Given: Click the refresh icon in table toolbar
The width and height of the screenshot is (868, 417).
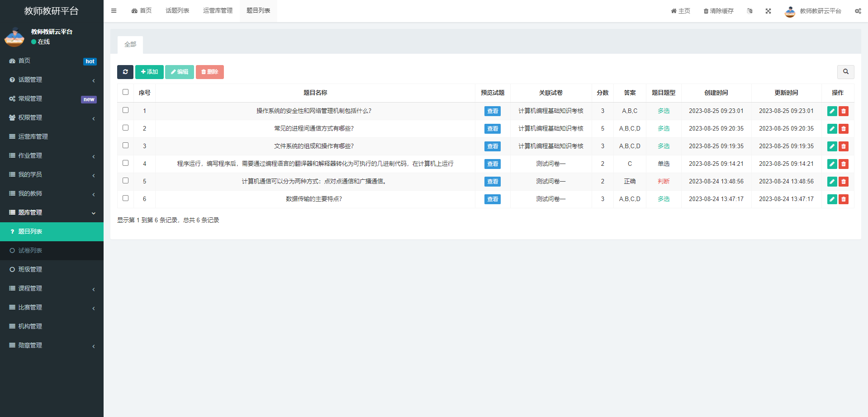Looking at the screenshot, I should tap(125, 72).
